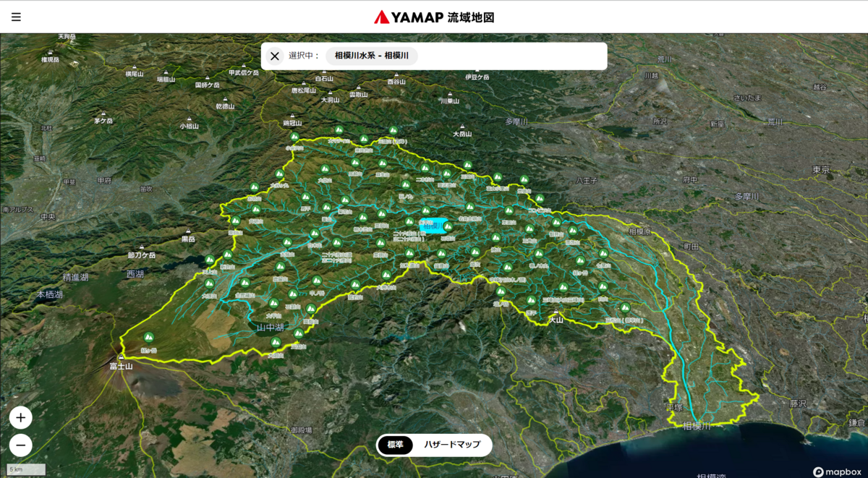Zoom out with the minus button

(20, 445)
